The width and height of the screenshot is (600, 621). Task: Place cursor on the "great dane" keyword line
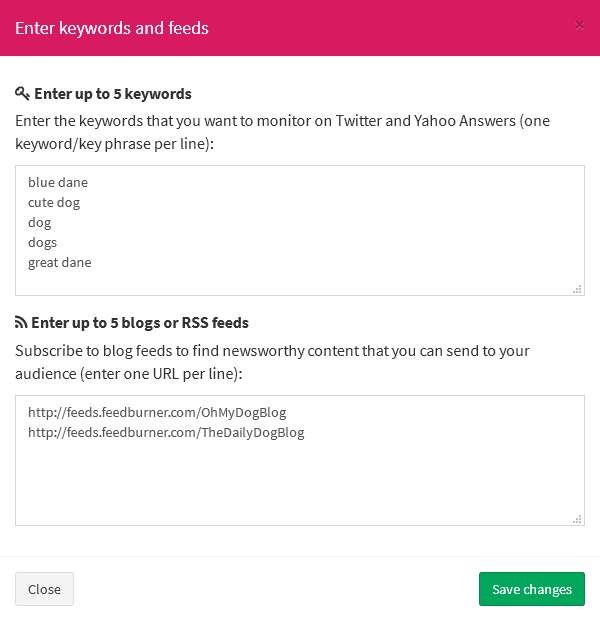coord(60,263)
